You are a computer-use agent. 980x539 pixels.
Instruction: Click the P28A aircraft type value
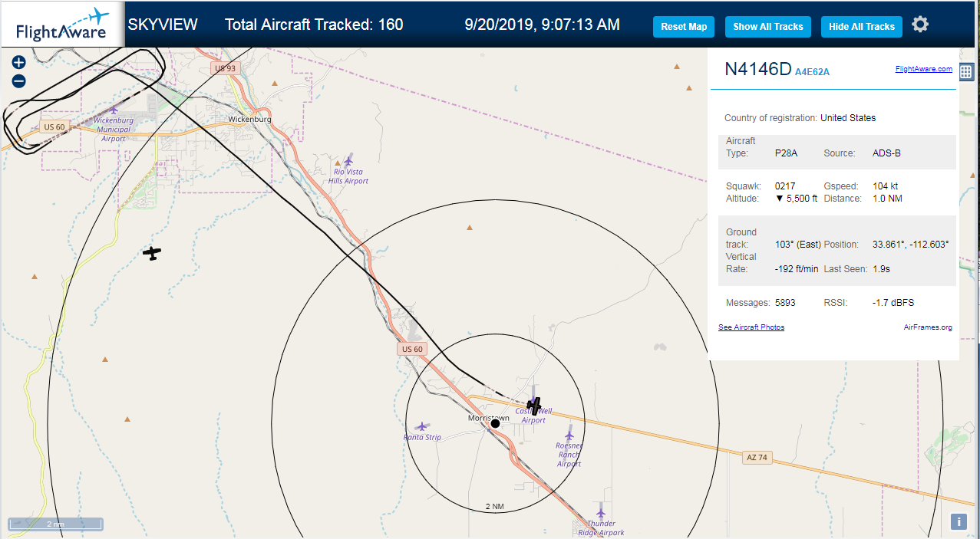click(x=786, y=153)
